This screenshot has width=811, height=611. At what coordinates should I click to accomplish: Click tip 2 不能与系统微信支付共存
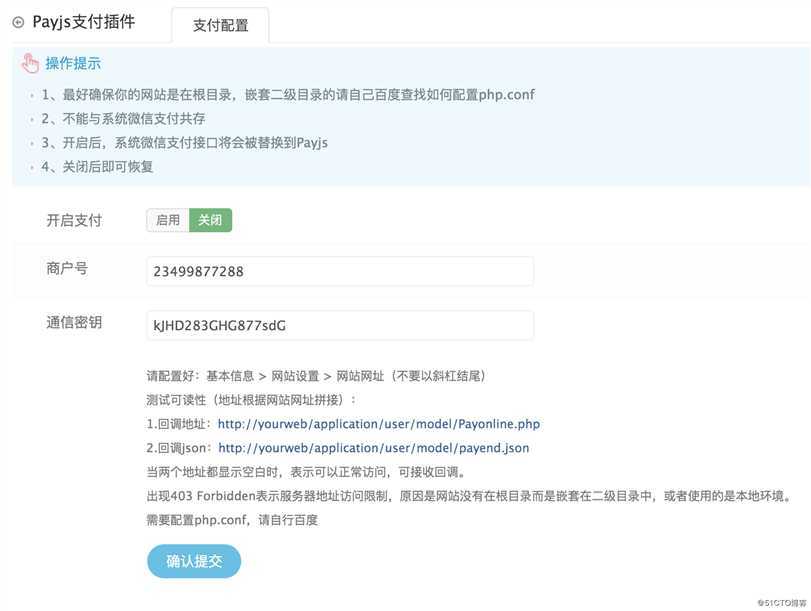(123, 118)
